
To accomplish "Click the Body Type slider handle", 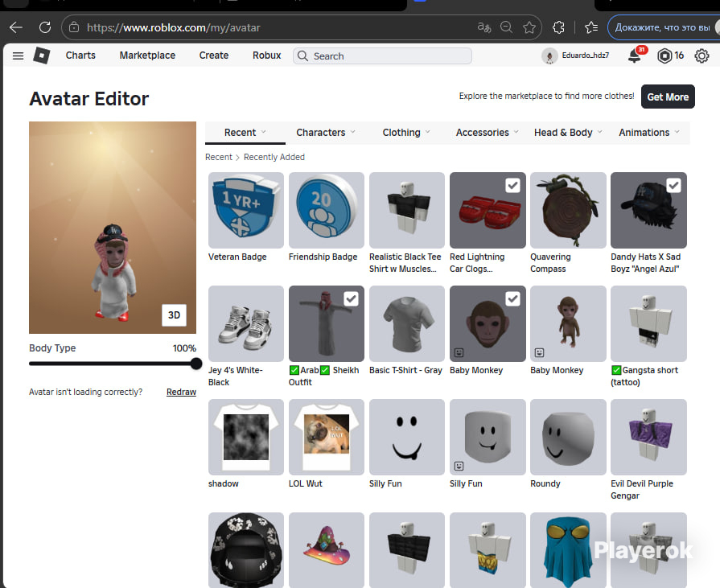I will click(195, 364).
